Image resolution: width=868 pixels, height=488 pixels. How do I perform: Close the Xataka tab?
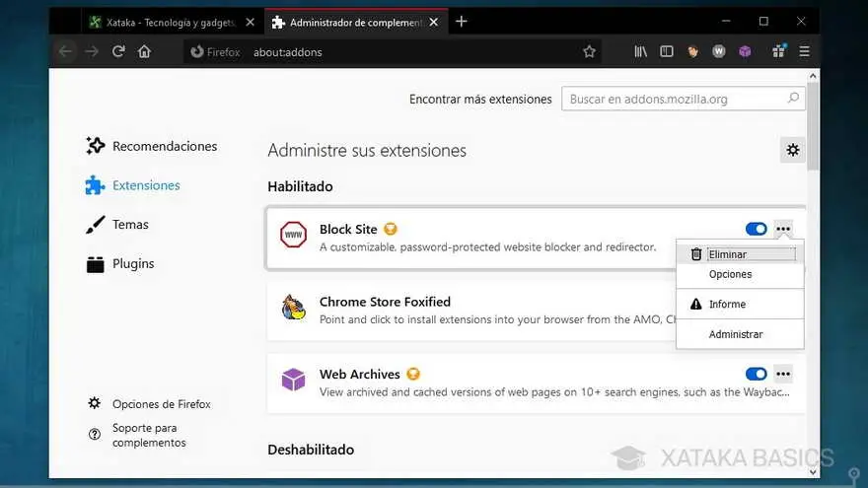[x=251, y=22]
